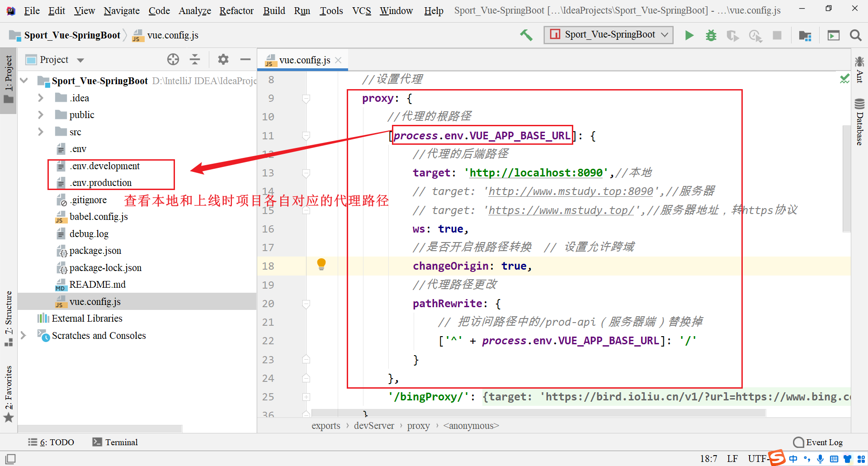Open the Build menu

[x=274, y=10]
